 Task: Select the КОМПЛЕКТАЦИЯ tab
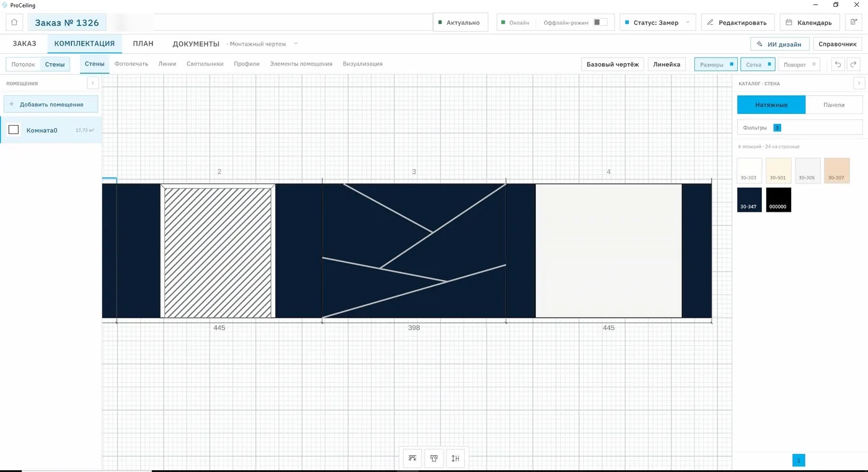point(84,44)
